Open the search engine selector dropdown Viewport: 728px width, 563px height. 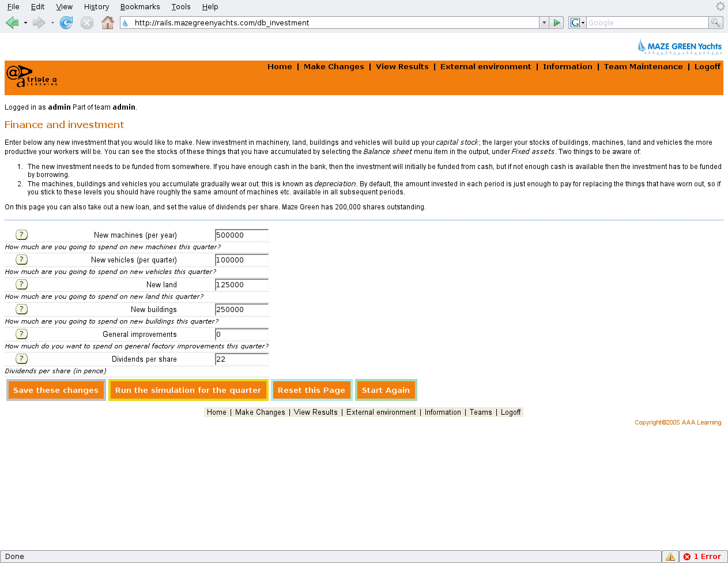point(578,22)
